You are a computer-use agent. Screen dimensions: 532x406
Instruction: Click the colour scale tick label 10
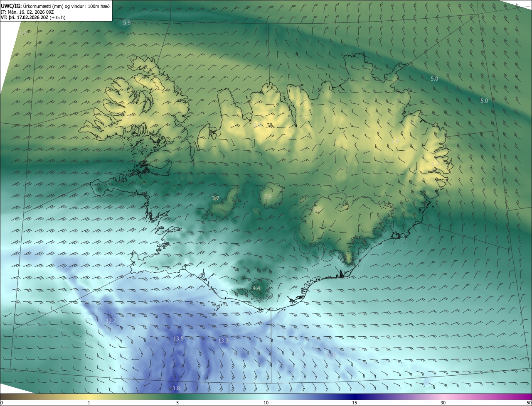coord(266,403)
